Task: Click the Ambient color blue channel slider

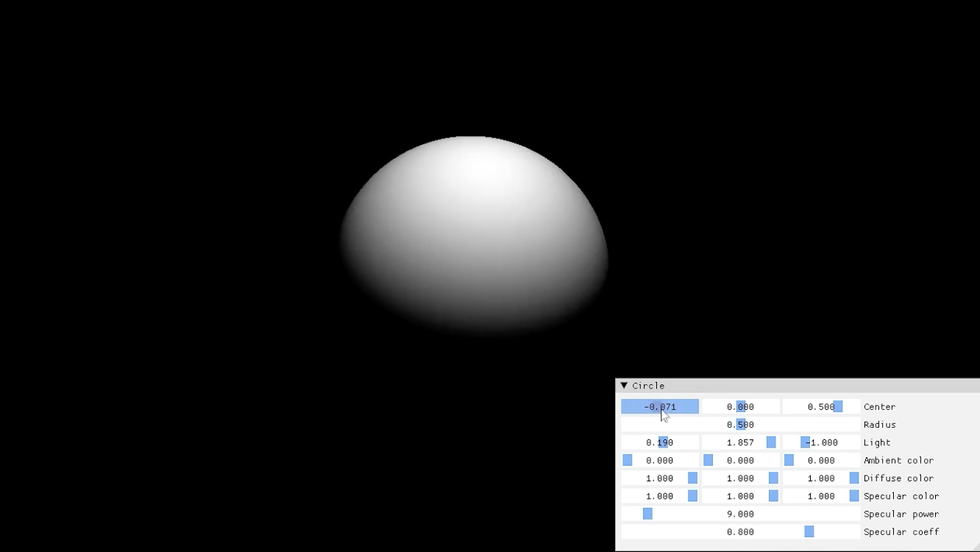Action: 821,460
